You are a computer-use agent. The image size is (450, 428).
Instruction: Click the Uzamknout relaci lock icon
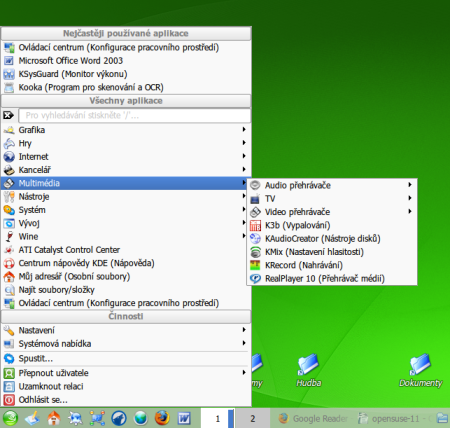click(9, 386)
